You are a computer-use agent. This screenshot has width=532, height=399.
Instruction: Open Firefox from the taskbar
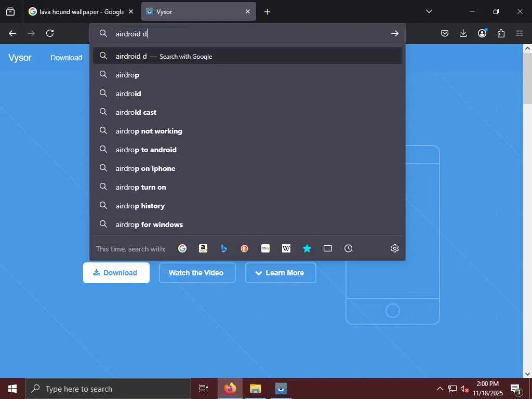230,389
